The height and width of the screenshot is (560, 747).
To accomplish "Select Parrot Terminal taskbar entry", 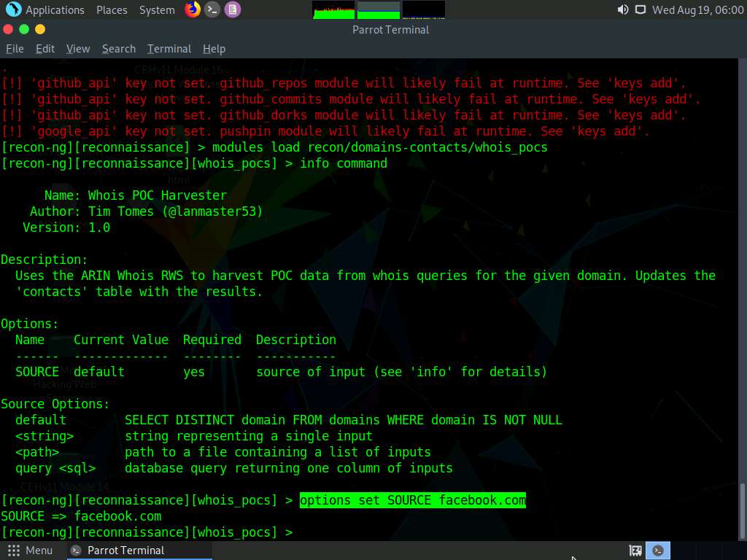I will coord(138,551).
